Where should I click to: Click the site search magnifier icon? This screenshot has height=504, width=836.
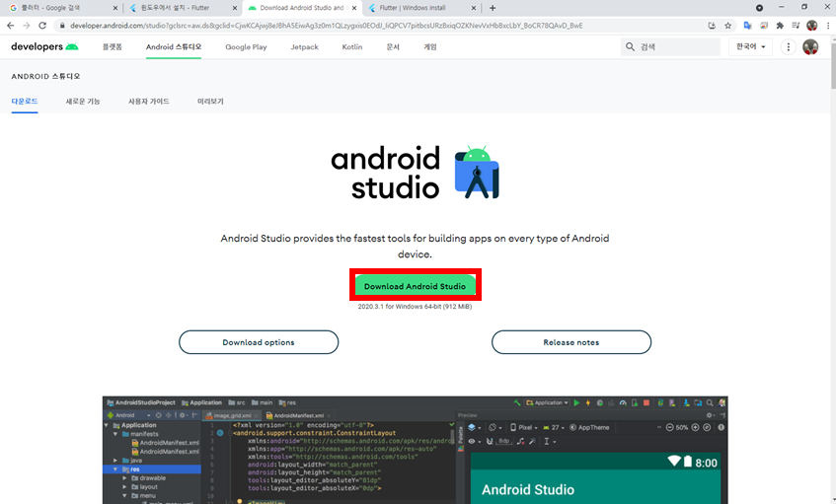(630, 47)
